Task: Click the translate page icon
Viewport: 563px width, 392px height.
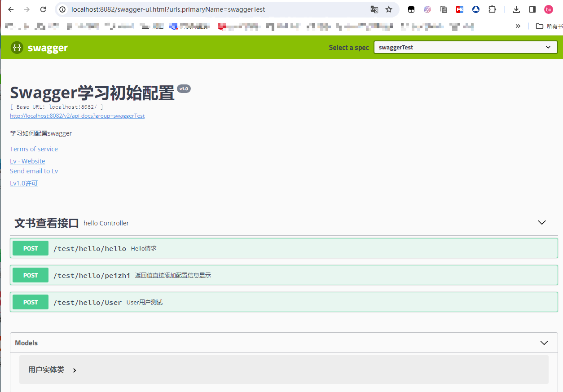Action: (374, 9)
